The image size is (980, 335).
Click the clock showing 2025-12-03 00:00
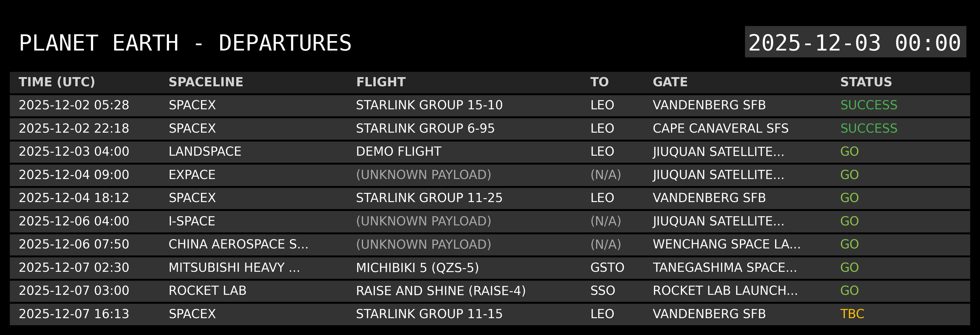tap(855, 42)
